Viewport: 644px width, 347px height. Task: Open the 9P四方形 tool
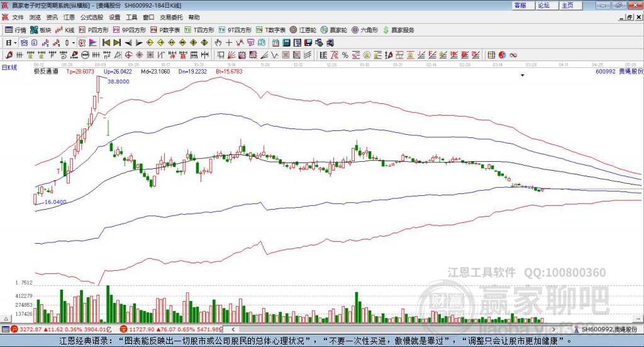130,30
